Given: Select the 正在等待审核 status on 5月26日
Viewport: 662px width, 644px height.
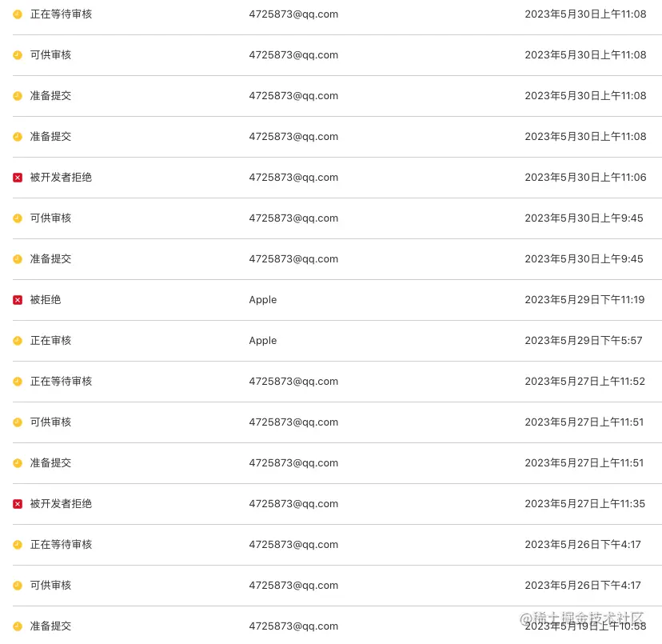Looking at the screenshot, I should point(61,544).
